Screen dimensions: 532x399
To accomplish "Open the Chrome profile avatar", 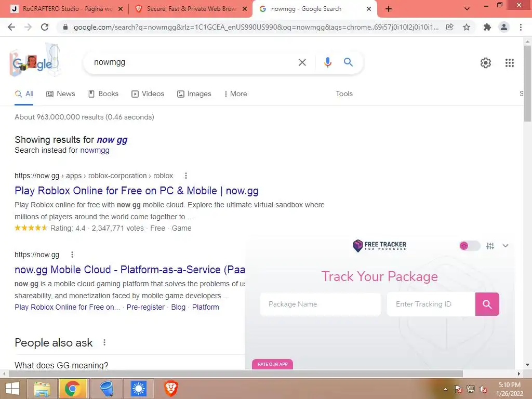I will click(x=504, y=27).
